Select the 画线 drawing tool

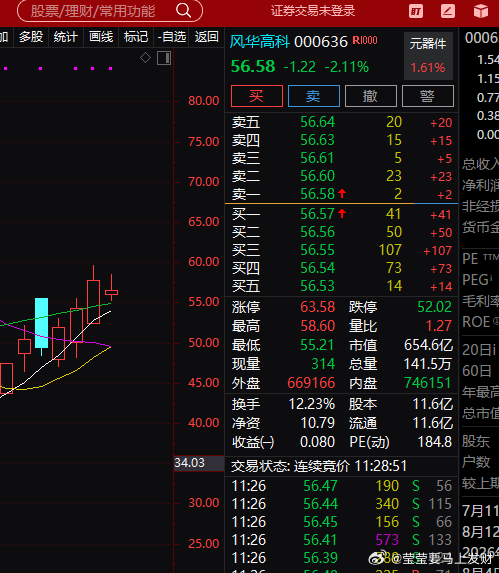click(101, 37)
